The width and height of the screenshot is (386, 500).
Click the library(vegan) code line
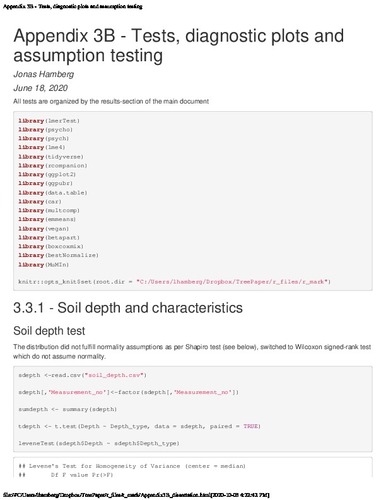(x=44, y=229)
